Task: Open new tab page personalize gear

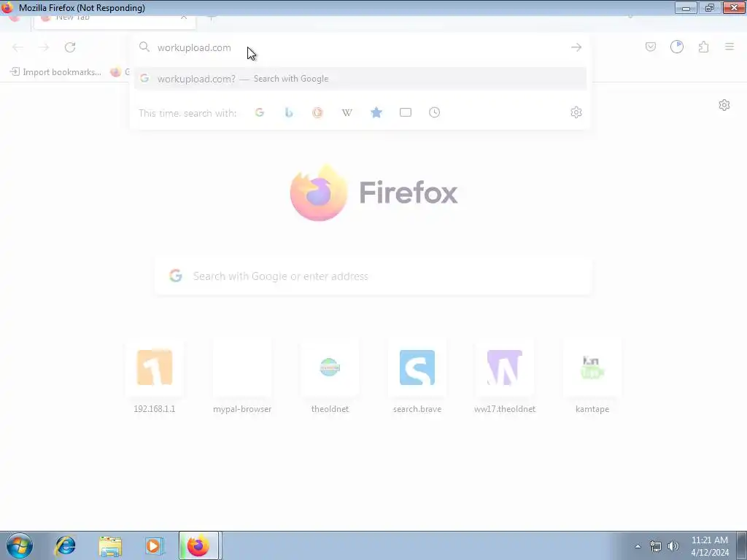Action: 724,105
